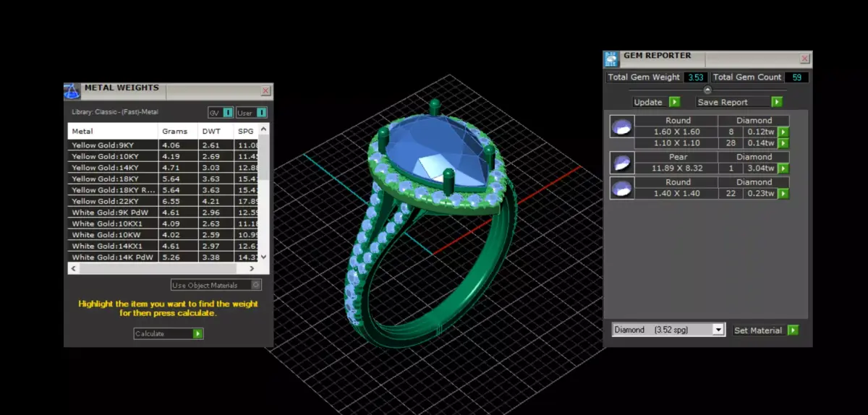Viewport: 868px width, 415px height.
Task: Toggle the GV library switch
Action: (221, 112)
